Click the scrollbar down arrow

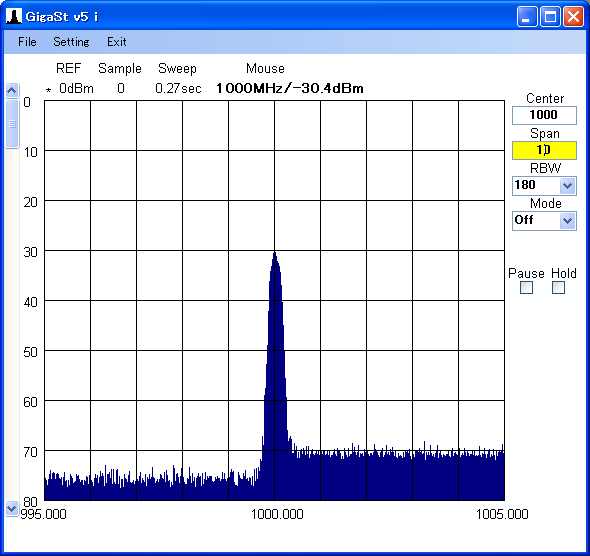point(12,509)
